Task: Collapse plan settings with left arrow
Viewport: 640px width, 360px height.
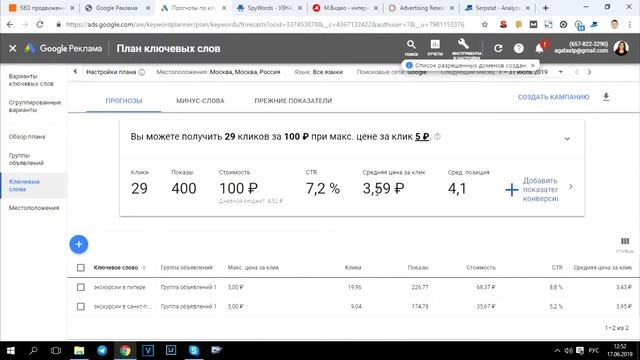Action: [x=75, y=72]
